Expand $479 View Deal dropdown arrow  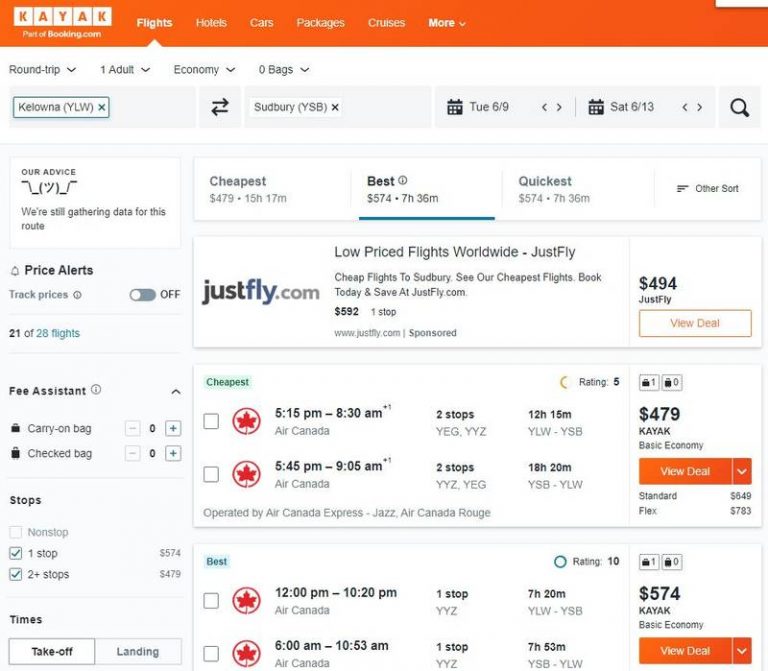point(742,472)
